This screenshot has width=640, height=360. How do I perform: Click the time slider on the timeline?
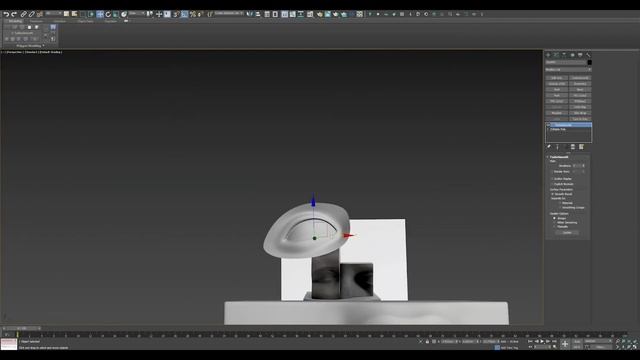coord(22,328)
